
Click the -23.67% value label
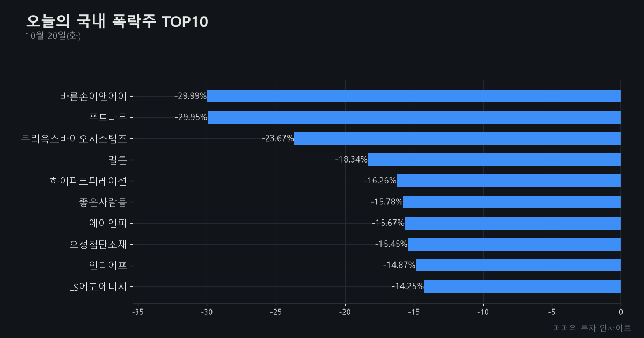pyautogui.click(x=277, y=138)
